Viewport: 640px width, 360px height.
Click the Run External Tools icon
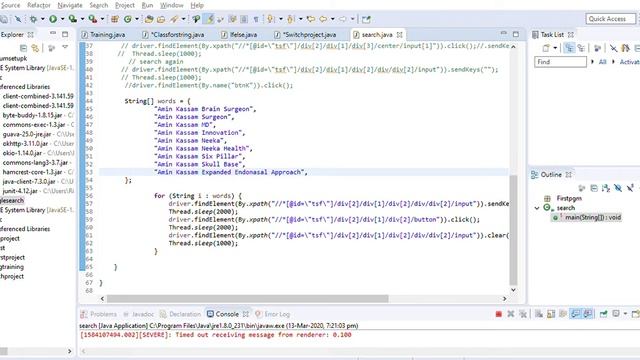[93, 19]
